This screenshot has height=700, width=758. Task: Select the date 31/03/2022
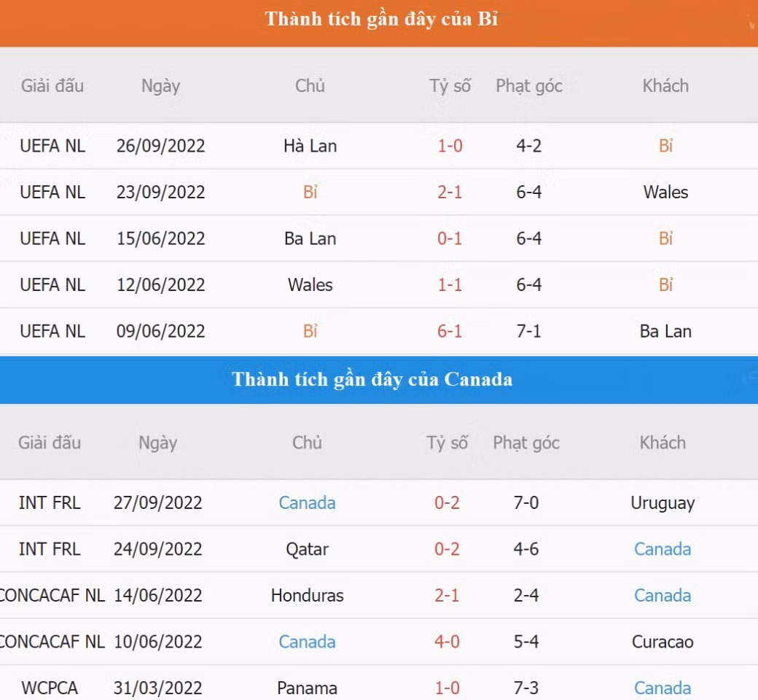(x=157, y=688)
